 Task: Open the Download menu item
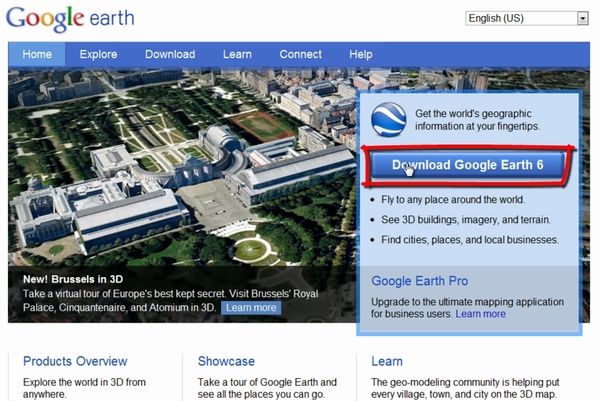pos(170,54)
